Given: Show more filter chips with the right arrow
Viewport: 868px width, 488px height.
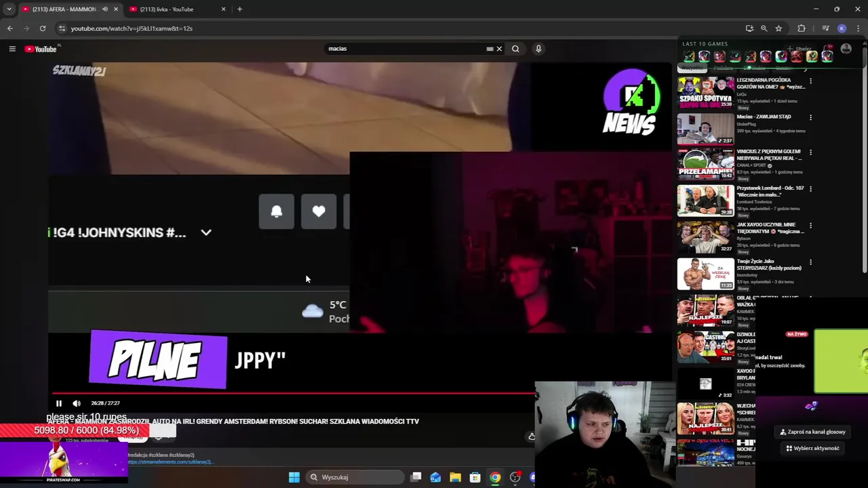Looking at the screenshot, I should pos(806,69).
